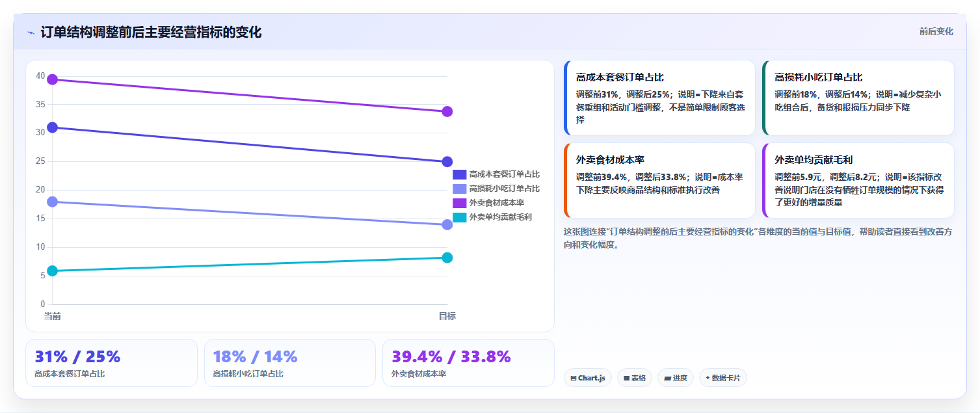Image resolution: width=980 pixels, height=413 pixels.
Task: Click the text 调整前5.9元，调整后8.2元
Action: point(823,177)
